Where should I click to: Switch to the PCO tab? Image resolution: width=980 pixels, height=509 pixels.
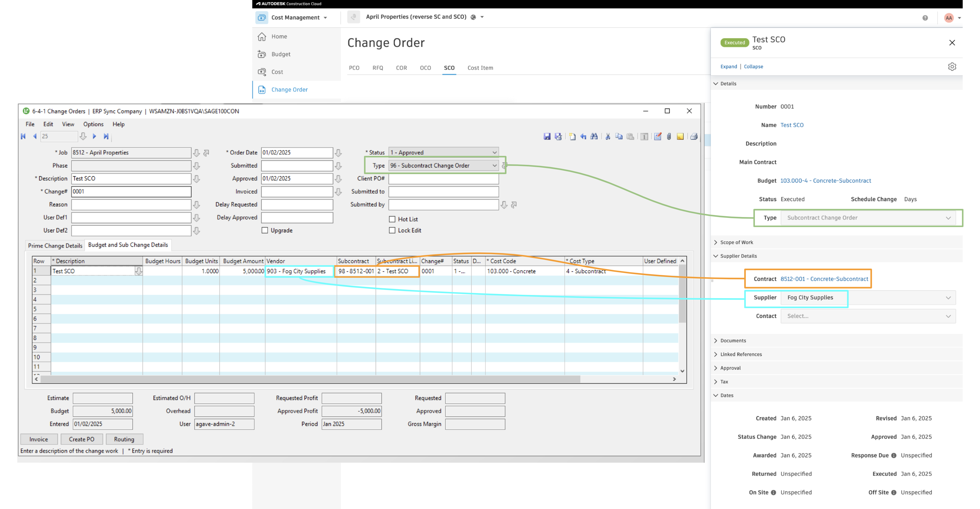point(354,68)
